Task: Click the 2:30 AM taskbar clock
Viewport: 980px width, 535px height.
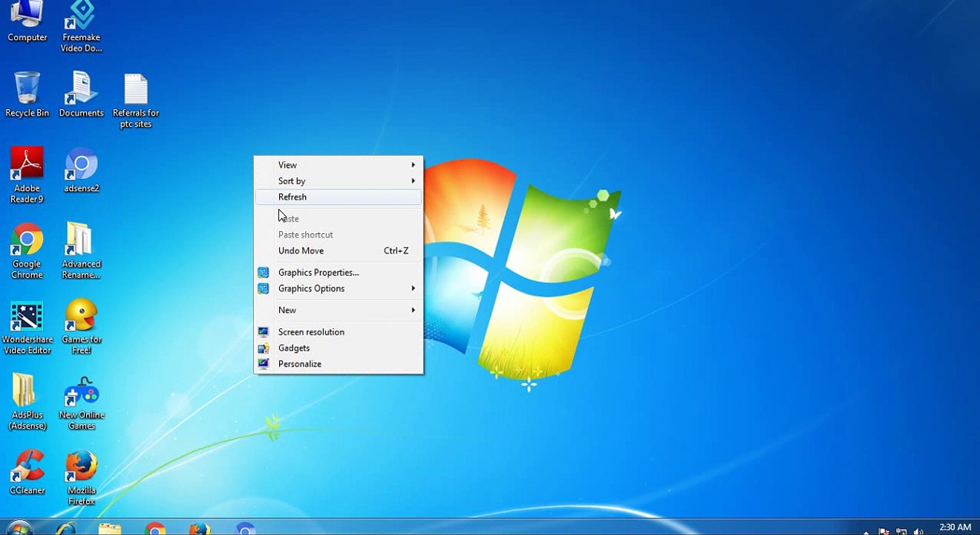Action: [x=955, y=528]
